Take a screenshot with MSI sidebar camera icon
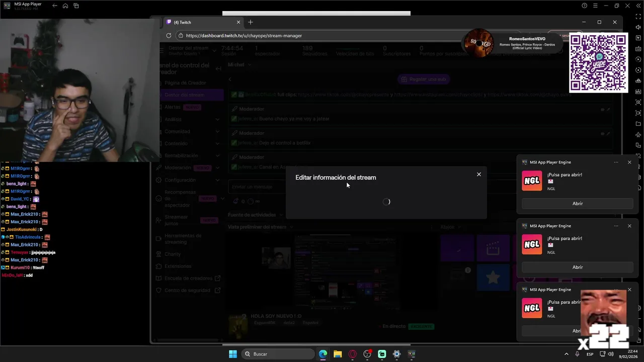 pos(638,103)
